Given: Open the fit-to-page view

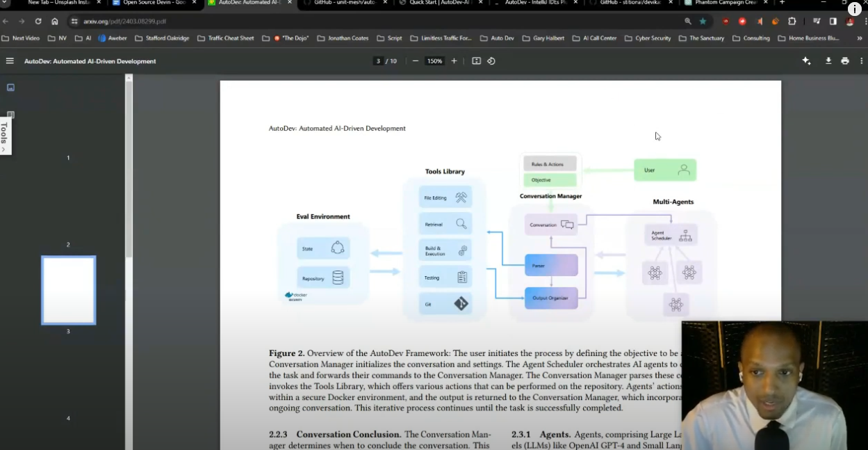Looking at the screenshot, I should (476, 61).
